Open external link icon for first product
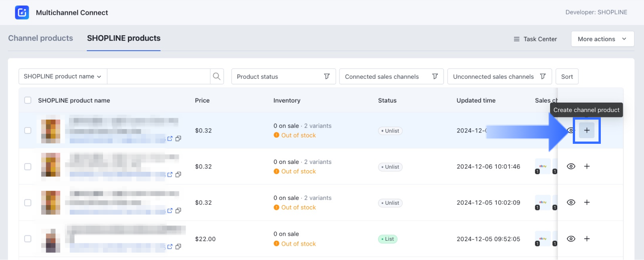The width and height of the screenshot is (644, 260). (170, 139)
